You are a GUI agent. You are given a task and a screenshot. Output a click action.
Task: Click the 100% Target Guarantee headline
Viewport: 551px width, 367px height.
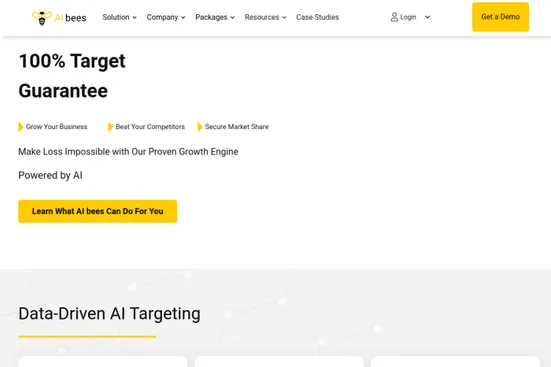(x=72, y=76)
